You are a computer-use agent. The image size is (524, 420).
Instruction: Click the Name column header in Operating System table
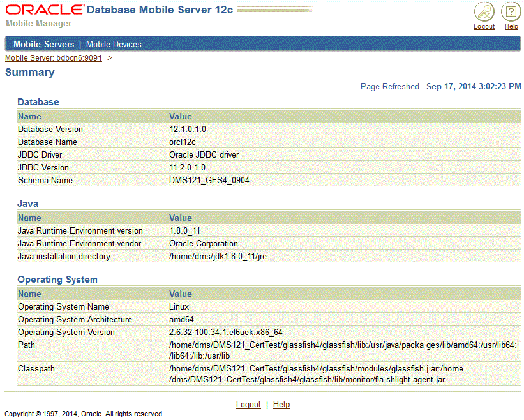coord(29,294)
